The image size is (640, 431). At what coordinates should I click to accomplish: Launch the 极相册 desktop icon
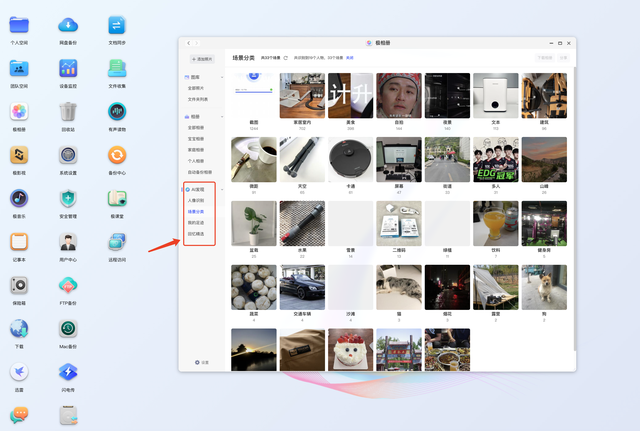tap(19, 112)
